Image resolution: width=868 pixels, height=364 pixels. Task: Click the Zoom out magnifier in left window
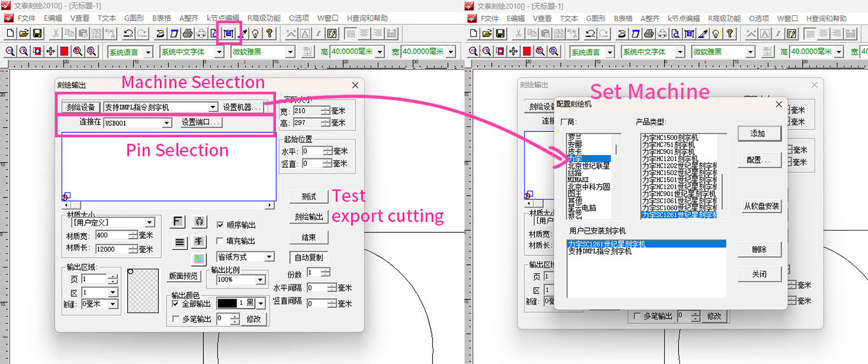pyautogui.click(x=24, y=51)
